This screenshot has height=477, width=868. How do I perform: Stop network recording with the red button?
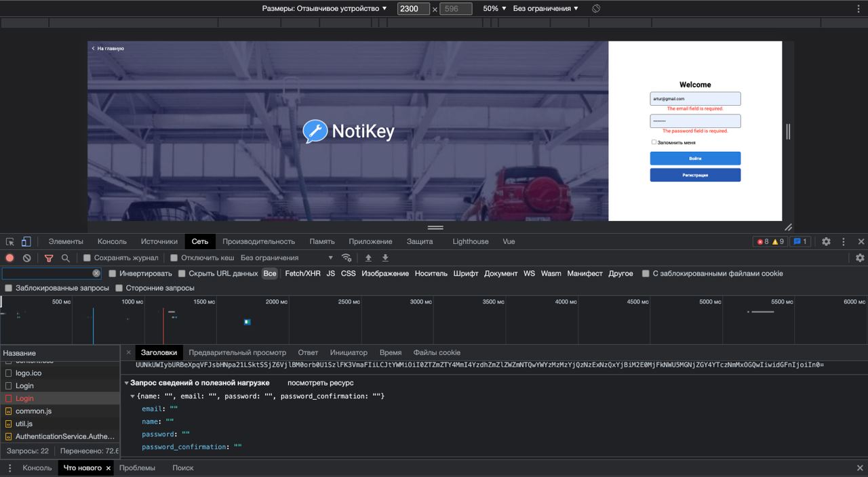click(9, 257)
